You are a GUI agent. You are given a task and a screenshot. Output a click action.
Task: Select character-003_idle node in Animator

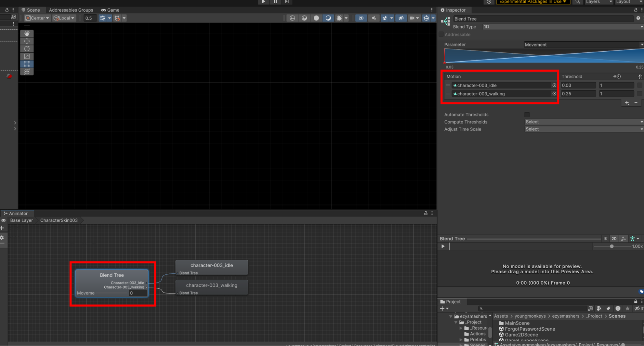pyautogui.click(x=212, y=267)
